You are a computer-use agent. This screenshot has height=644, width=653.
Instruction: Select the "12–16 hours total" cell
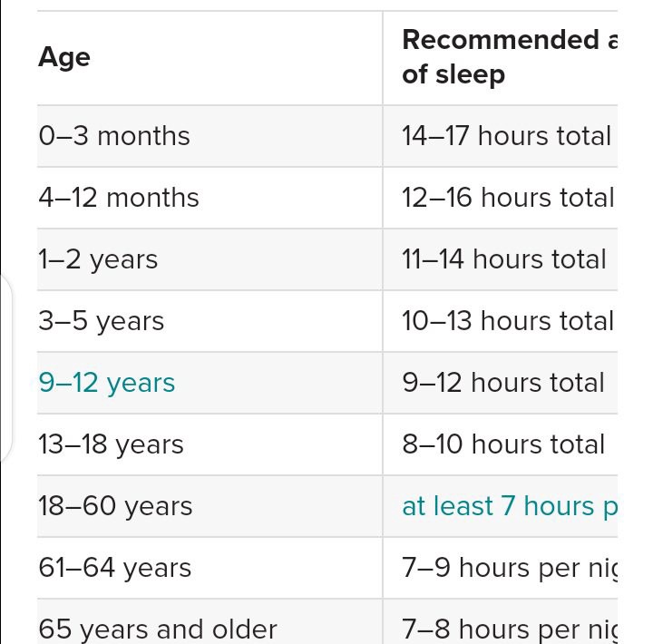tap(507, 198)
